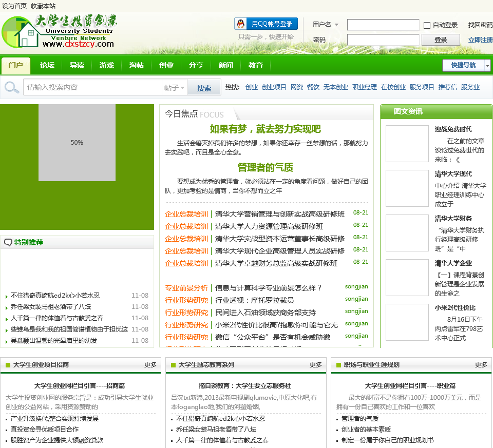
Task: Click the 立即注册 link
Action: coord(480,40)
